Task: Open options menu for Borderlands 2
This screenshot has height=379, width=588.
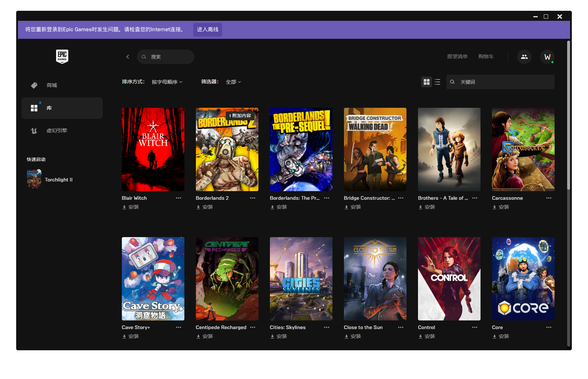Action: point(253,198)
